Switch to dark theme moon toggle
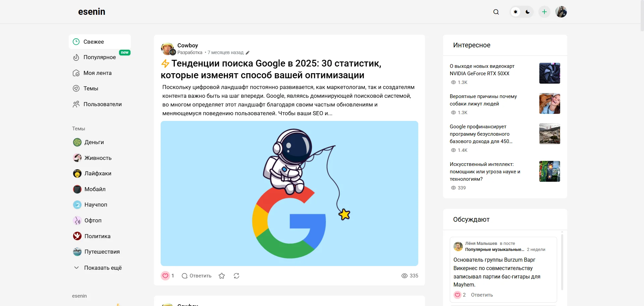Image resolution: width=644 pixels, height=306 pixels. tap(528, 12)
